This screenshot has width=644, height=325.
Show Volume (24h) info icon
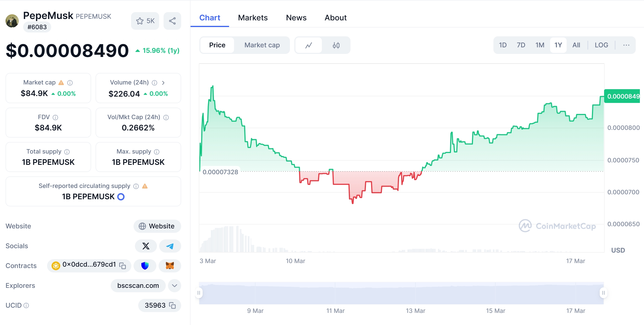[154, 83]
